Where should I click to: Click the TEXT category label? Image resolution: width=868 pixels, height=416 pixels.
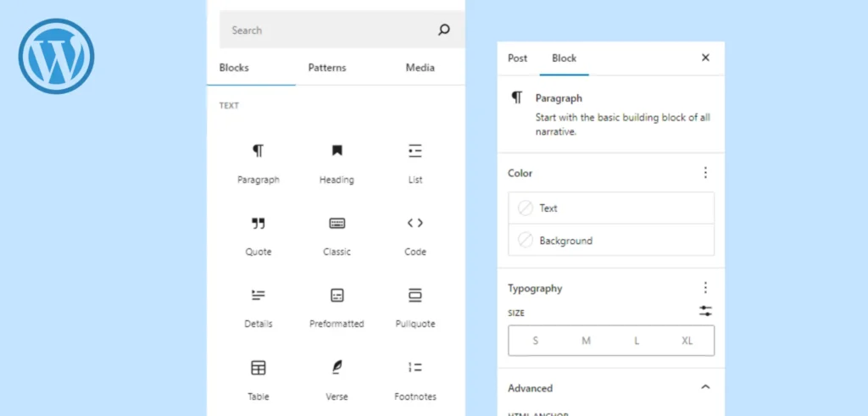[229, 106]
